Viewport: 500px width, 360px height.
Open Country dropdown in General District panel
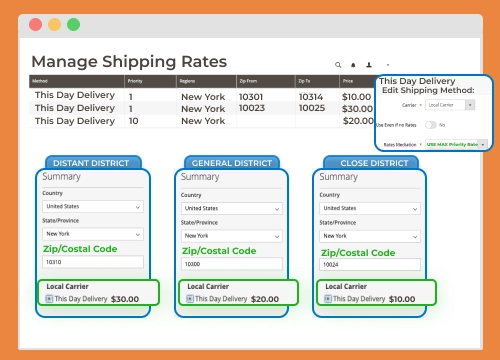coord(232,209)
